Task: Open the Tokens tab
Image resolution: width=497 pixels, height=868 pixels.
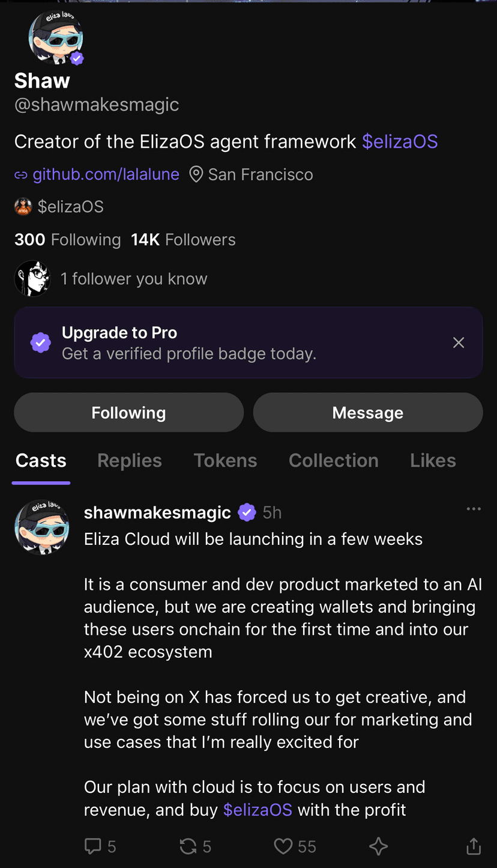Action: 225,461
